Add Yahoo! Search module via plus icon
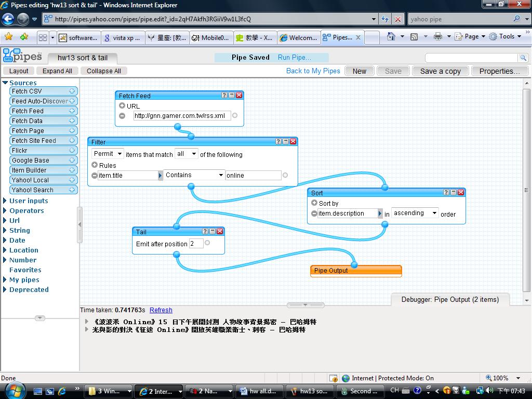The width and height of the screenshot is (532, 399). point(72,190)
